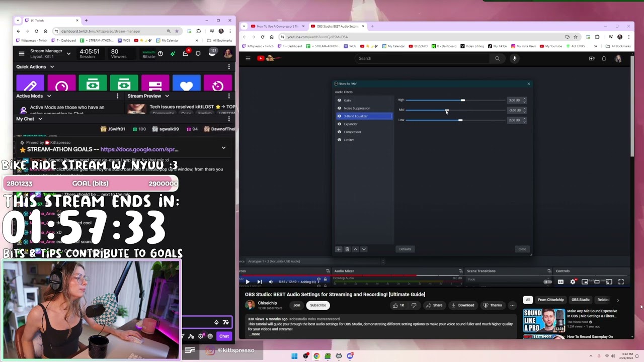Open YouTube Create video button

[592, 58]
